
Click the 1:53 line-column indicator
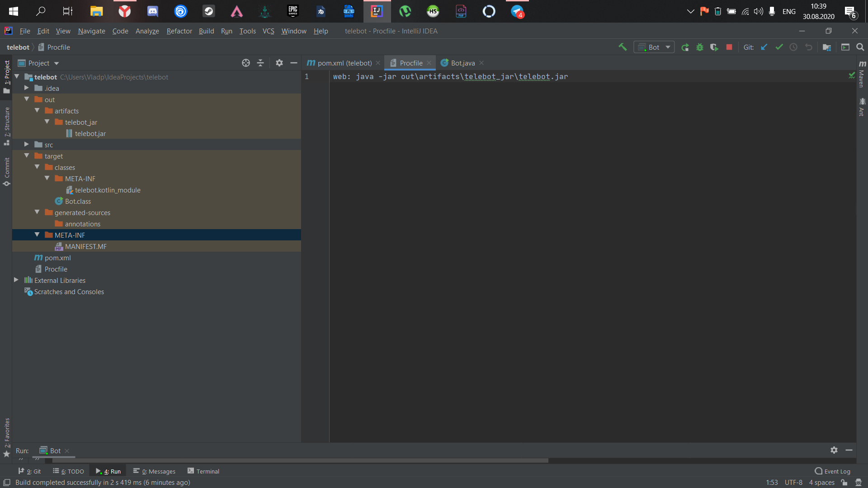(772, 483)
